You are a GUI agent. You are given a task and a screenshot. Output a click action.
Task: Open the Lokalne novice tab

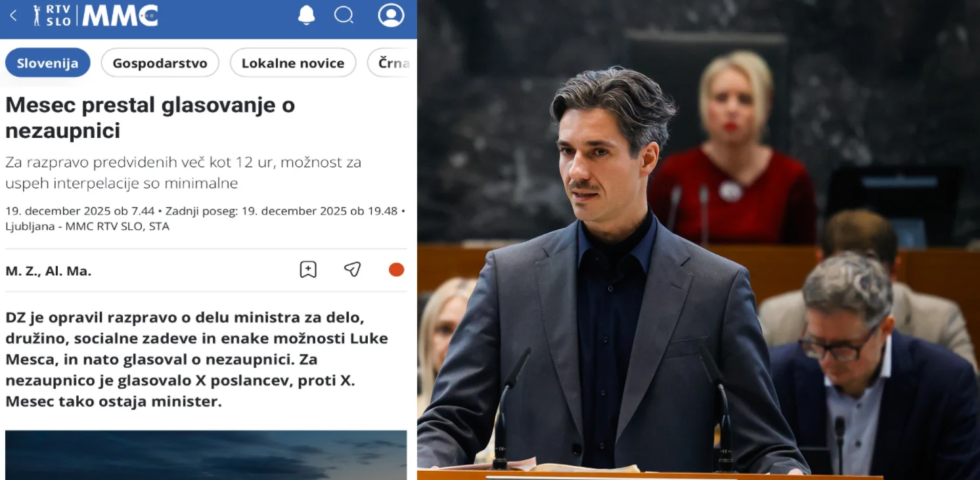pos(293,62)
